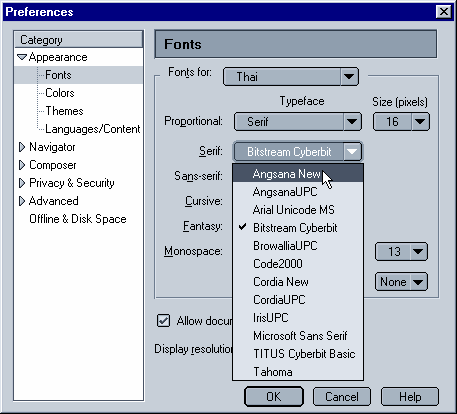
Task: Close the Preferences window
Action: pyautogui.click(x=444, y=12)
